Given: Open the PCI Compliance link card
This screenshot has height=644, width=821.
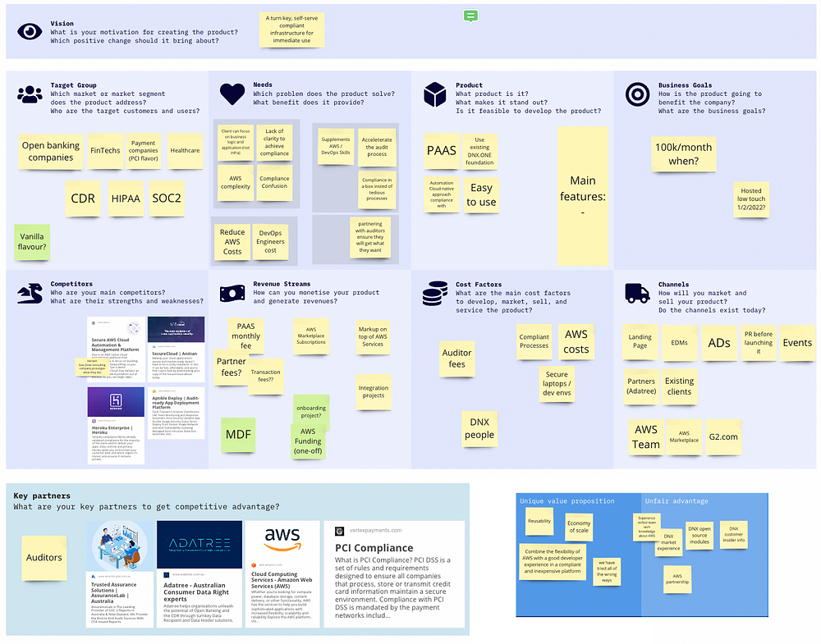Looking at the screenshot, I should (x=394, y=573).
